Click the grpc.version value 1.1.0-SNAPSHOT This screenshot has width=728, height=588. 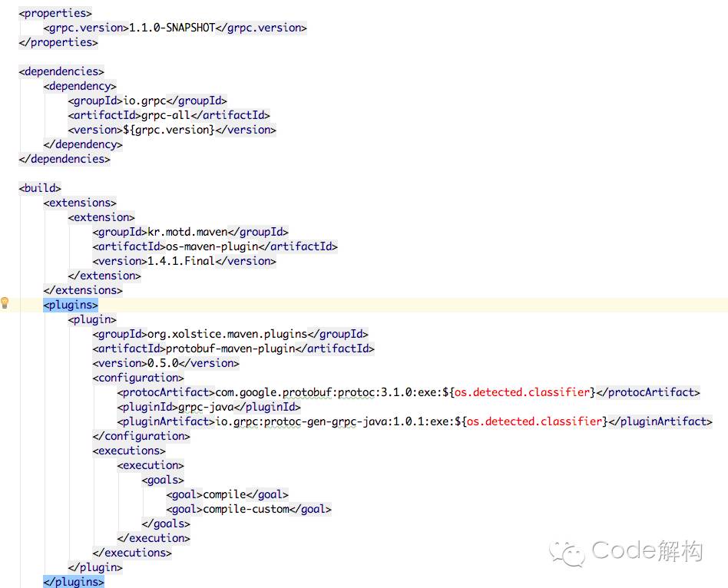point(172,28)
